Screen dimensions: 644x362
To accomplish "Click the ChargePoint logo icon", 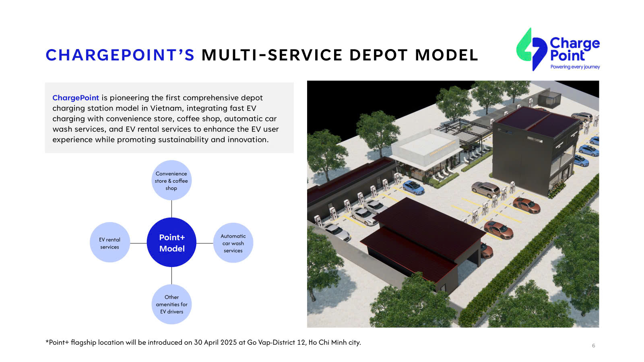I will (532, 49).
